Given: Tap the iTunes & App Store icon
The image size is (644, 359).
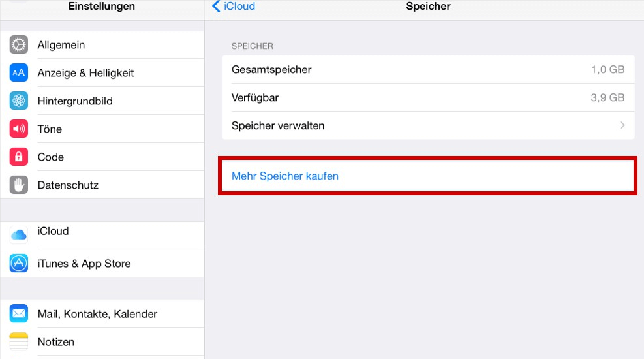Looking at the screenshot, I should [19, 264].
